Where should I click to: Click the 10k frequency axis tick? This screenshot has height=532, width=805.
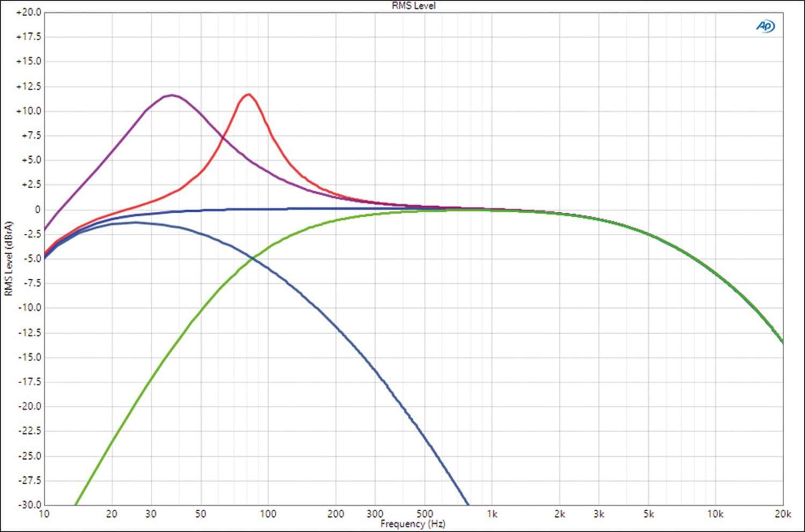pyautogui.click(x=715, y=514)
